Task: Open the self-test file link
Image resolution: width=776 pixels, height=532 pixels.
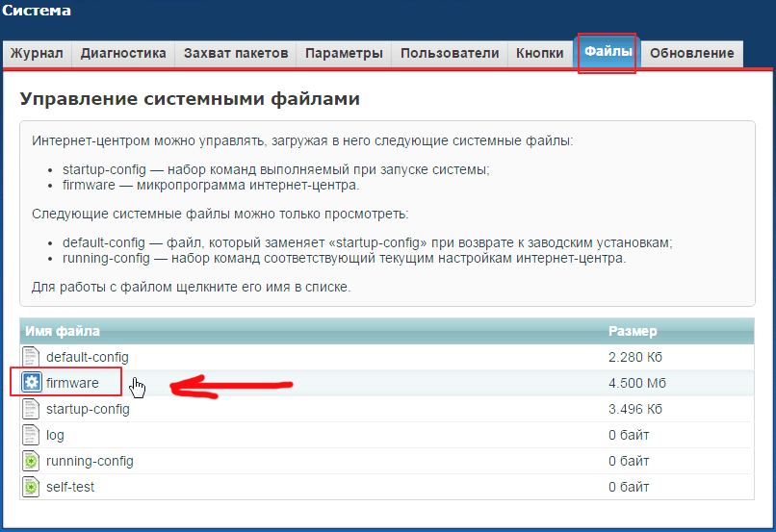Action: (69, 487)
